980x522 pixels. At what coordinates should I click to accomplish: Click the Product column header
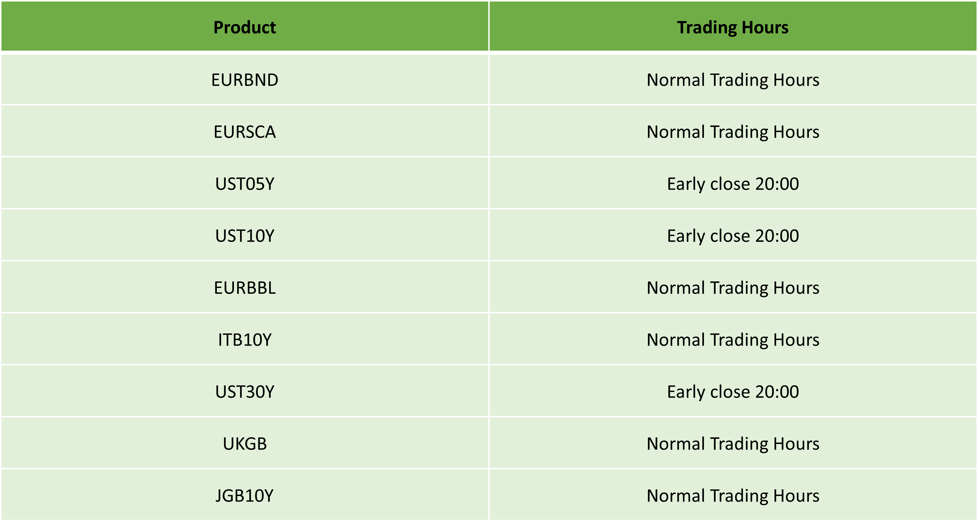click(x=245, y=27)
